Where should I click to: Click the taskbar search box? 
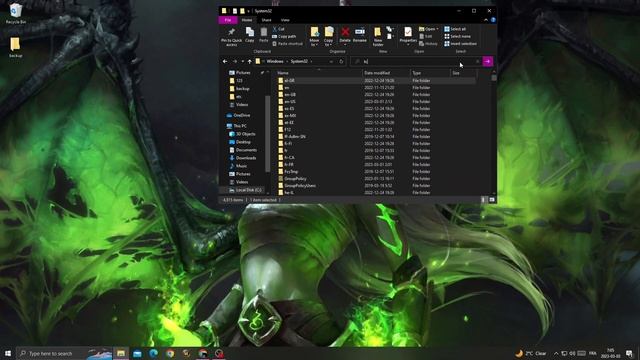[x=64, y=353]
